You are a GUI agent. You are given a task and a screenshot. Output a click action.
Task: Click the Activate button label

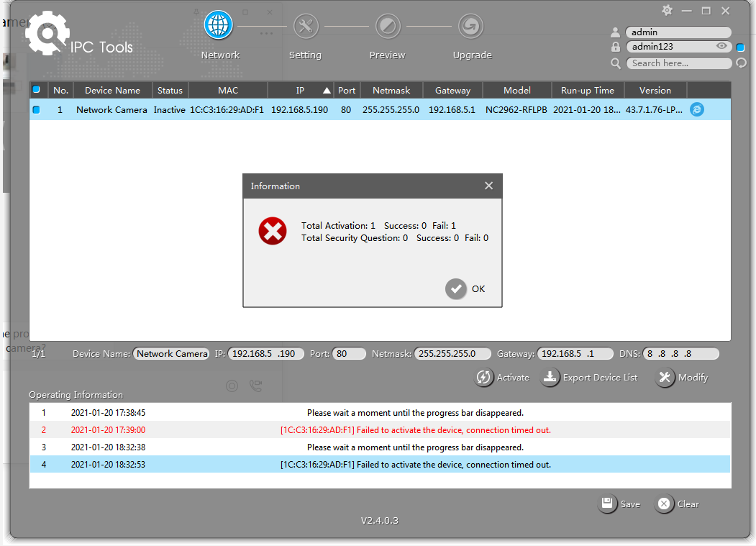(x=513, y=378)
